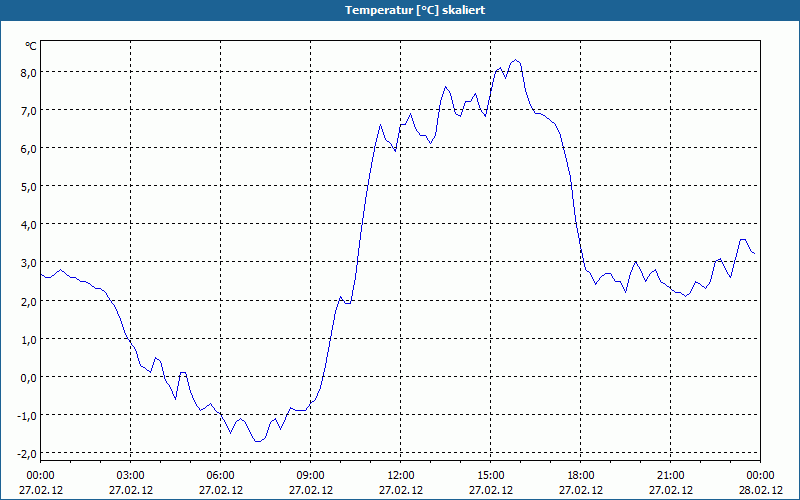Click the 2,0 y-axis label
This screenshot has height=500, width=800.
pos(29,301)
